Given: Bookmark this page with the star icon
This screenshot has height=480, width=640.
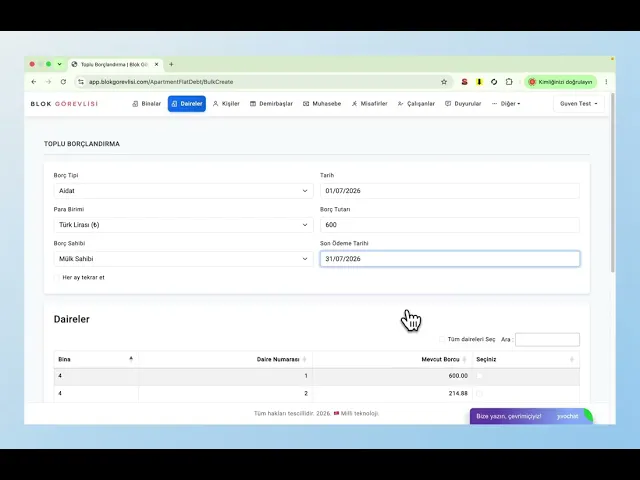Looking at the screenshot, I should tap(444, 82).
